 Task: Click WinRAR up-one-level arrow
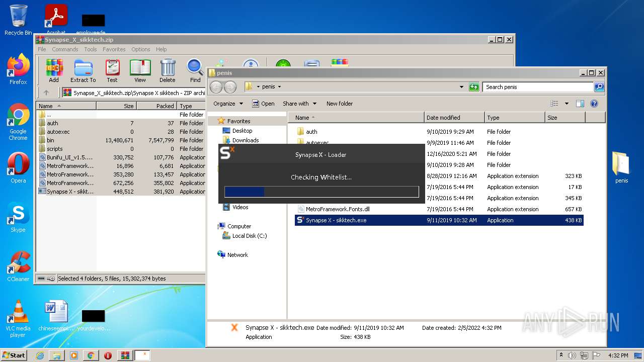[46, 93]
